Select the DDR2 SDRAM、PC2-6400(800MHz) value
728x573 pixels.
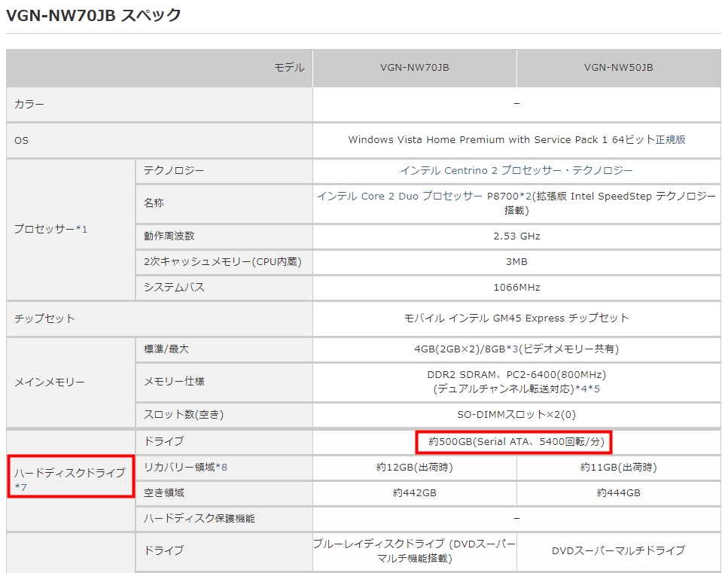tap(516, 382)
